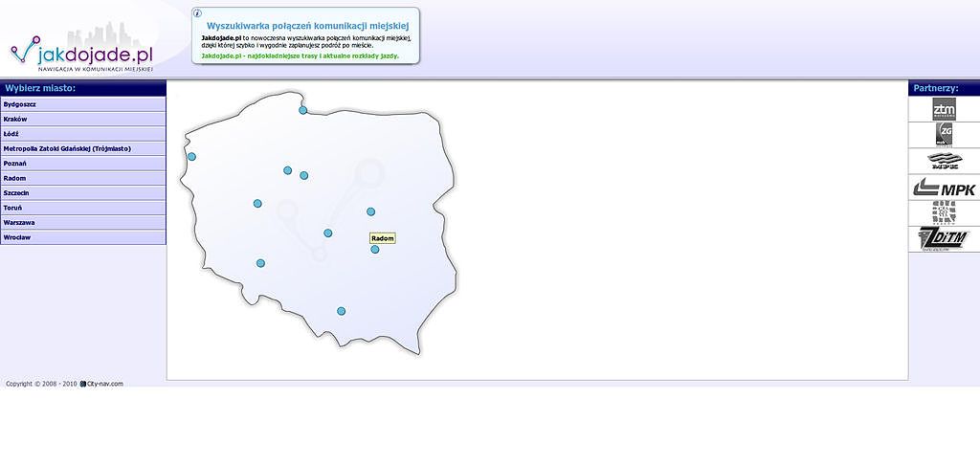The width and height of the screenshot is (980, 466).
Task: Click 'Wyszukiwarka połączeń komunikacji miejskiej' heading
Action: click(x=307, y=26)
